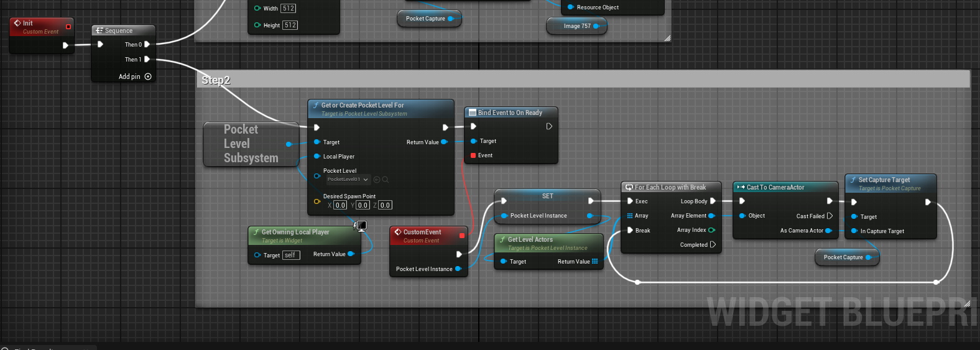This screenshot has height=350, width=980.
Task: Click the use-selected-asset arrow icon
Action: (x=377, y=180)
